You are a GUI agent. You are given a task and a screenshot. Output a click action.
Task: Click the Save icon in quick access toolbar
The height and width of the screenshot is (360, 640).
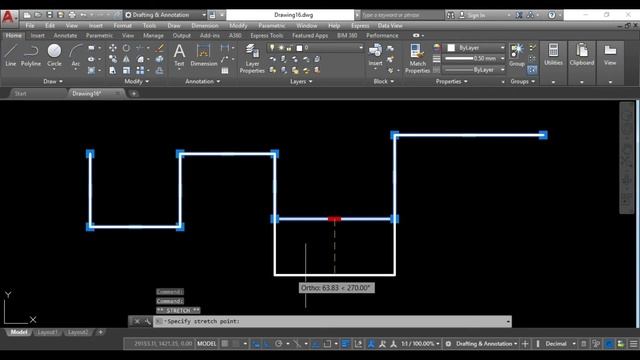pos(49,15)
